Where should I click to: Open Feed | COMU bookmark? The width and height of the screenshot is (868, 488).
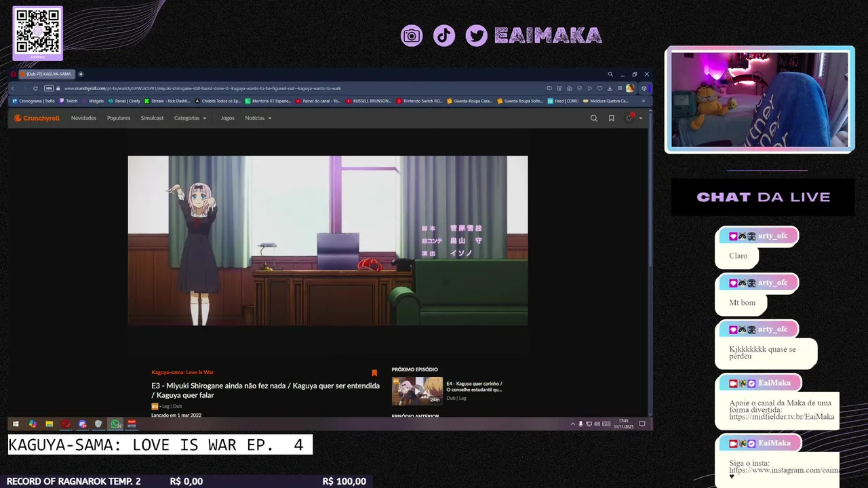(x=563, y=101)
